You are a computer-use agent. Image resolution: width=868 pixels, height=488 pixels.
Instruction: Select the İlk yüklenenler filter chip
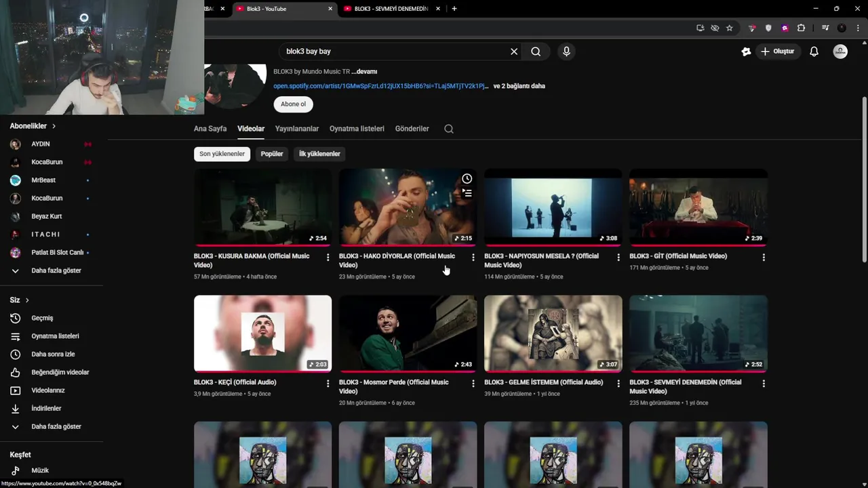pos(319,154)
